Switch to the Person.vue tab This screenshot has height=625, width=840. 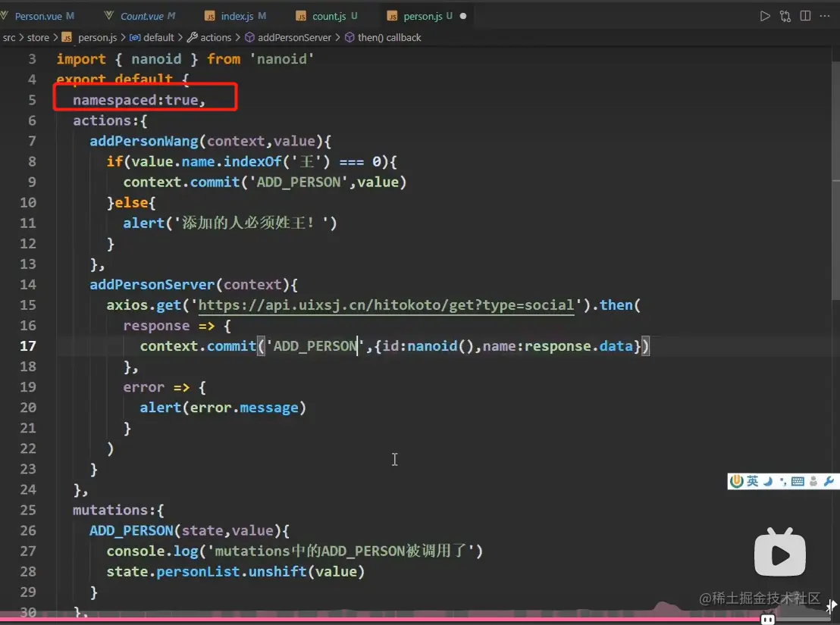point(37,16)
